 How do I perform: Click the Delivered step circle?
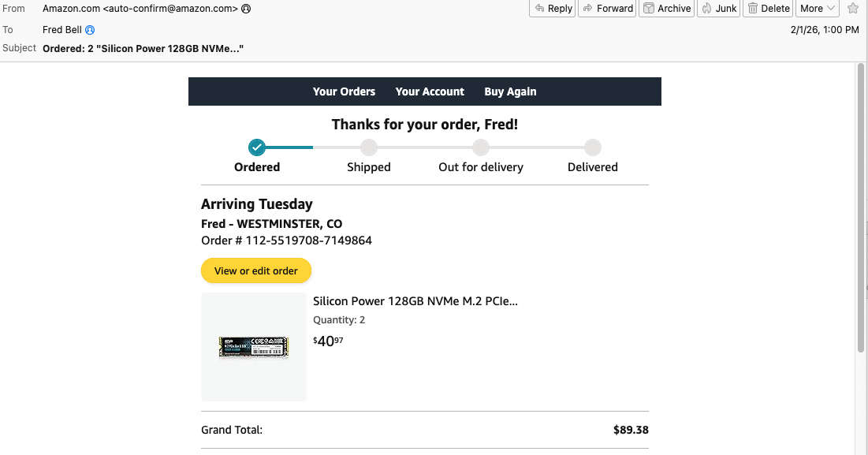[593, 147]
